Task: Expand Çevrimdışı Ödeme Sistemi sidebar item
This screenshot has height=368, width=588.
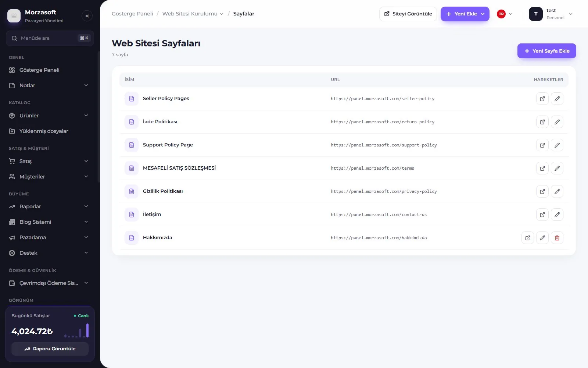Action: pos(49,283)
